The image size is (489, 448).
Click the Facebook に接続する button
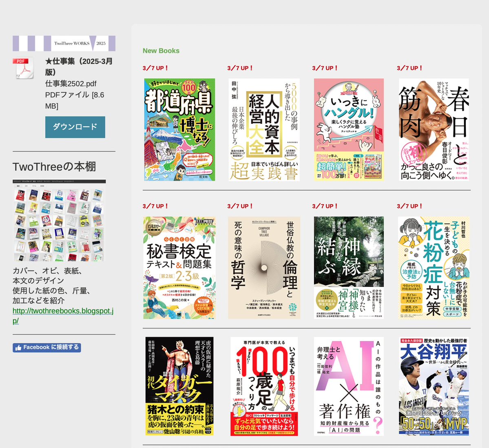point(47,347)
